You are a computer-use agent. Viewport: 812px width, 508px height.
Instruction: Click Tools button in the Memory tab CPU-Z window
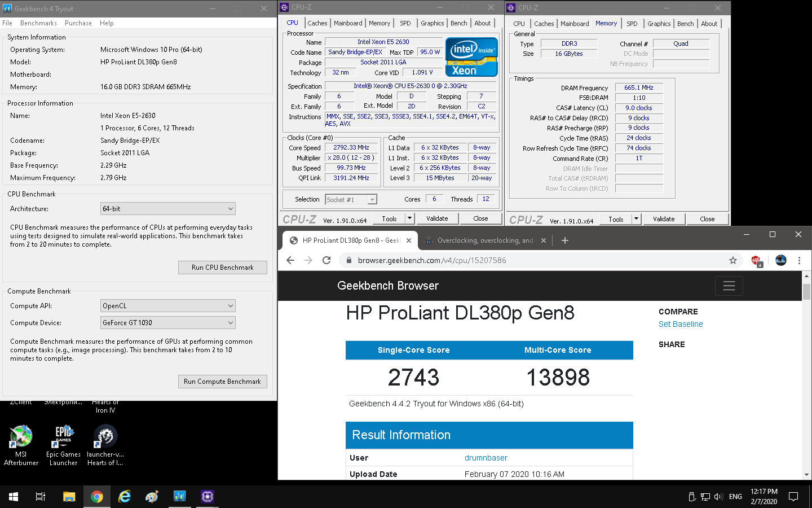[x=616, y=219]
